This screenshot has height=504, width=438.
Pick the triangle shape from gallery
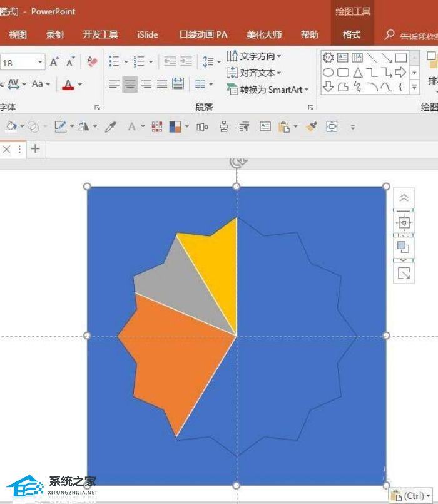tap(358, 73)
